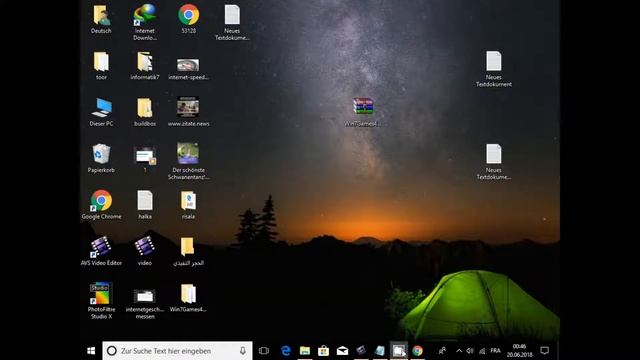The image size is (640, 360).
Task: Select the Win7Games4... RAR archive
Action: point(363,107)
